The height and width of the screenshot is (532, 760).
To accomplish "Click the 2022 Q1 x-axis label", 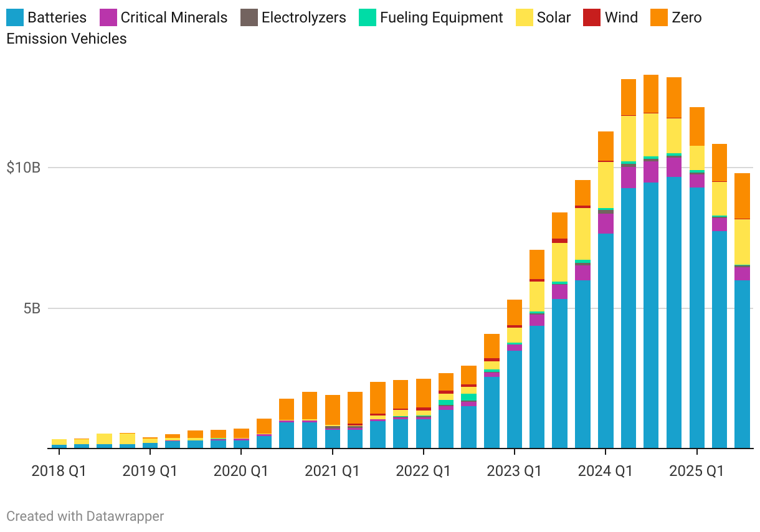I will (x=423, y=471).
